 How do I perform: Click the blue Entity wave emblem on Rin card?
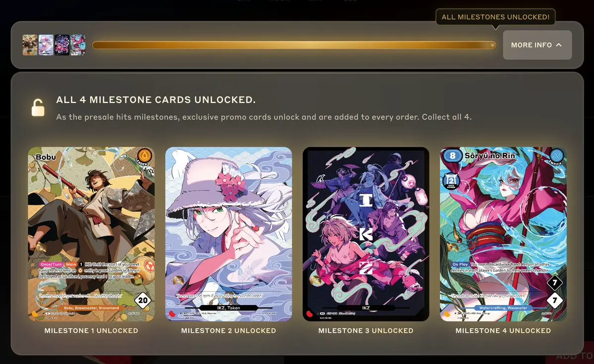[x=556, y=156]
